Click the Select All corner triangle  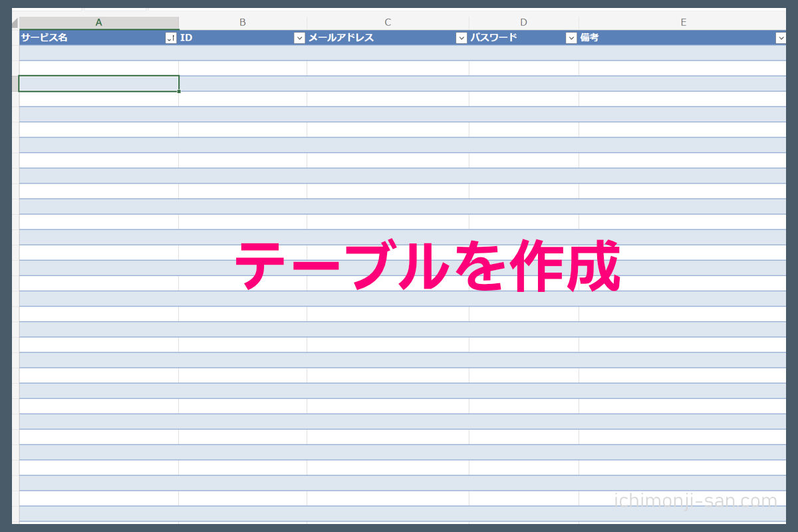(15, 23)
